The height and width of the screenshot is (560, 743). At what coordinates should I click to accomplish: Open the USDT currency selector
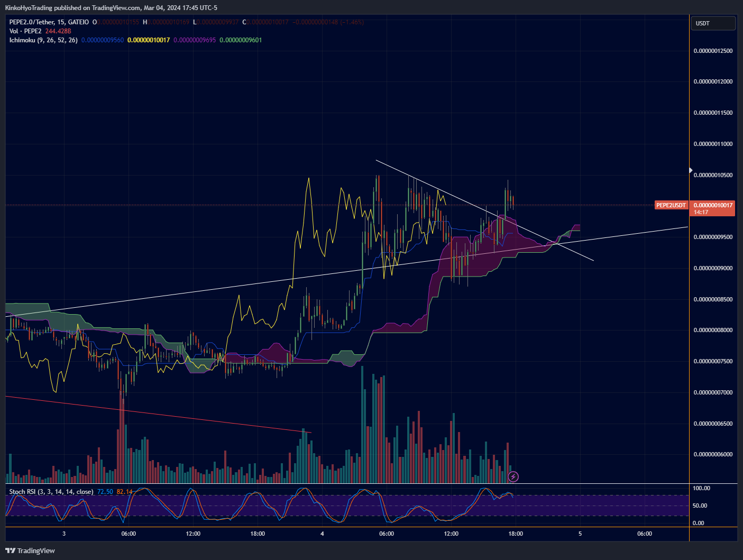click(x=713, y=23)
